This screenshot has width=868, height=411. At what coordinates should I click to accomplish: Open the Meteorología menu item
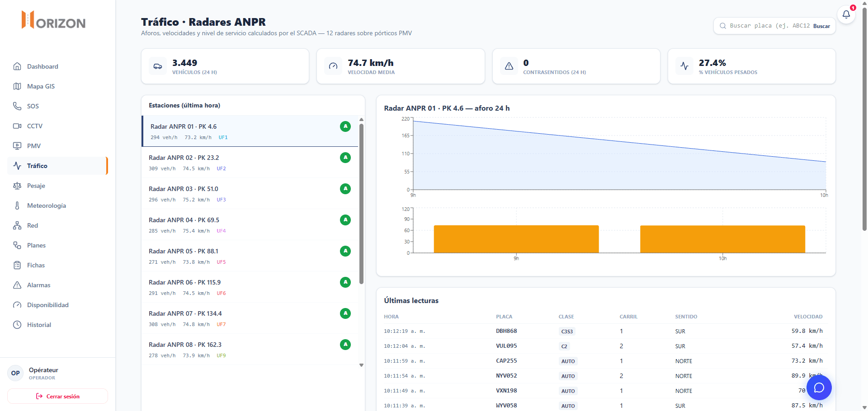coord(57,205)
